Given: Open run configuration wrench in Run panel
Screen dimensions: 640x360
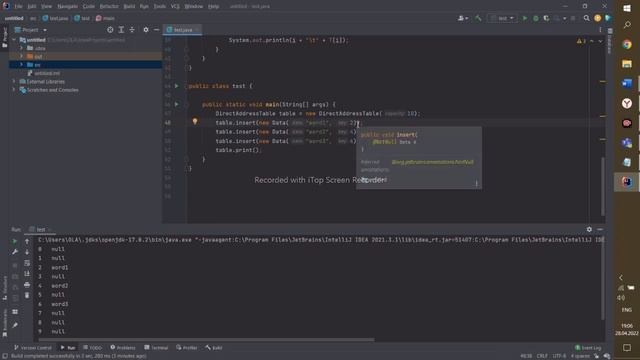Looking at the screenshot, I should click(15, 252).
